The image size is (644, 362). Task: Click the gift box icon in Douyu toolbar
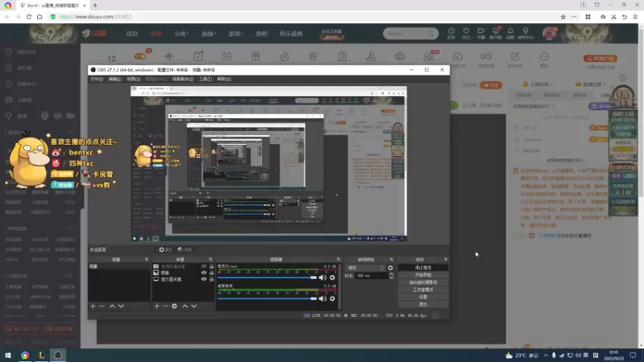(x=255, y=56)
